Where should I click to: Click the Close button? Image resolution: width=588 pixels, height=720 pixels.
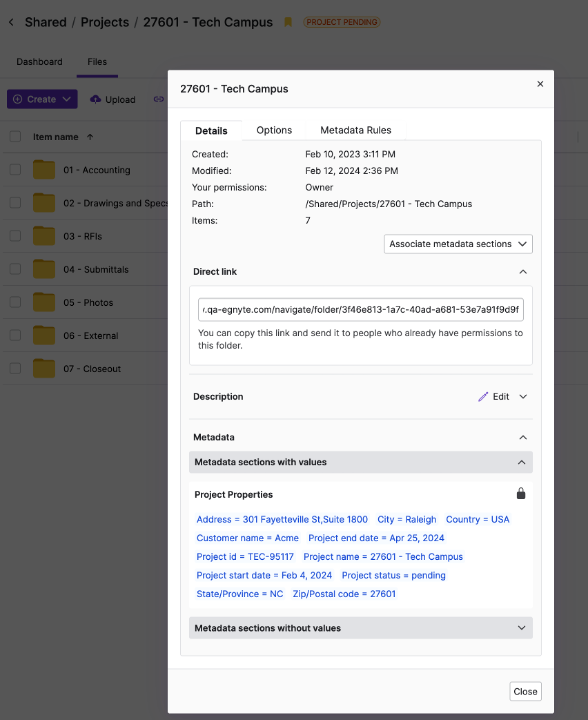pos(525,691)
